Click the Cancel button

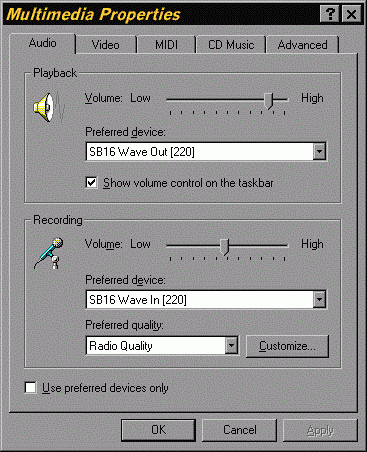pyautogui.click(x=240, y=430)
